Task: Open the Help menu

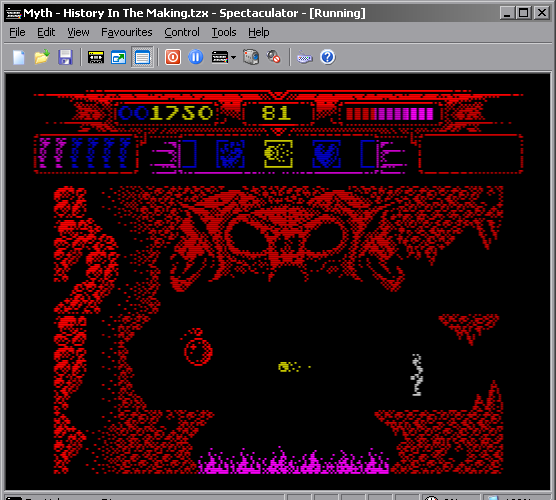Action: point(258,32)
